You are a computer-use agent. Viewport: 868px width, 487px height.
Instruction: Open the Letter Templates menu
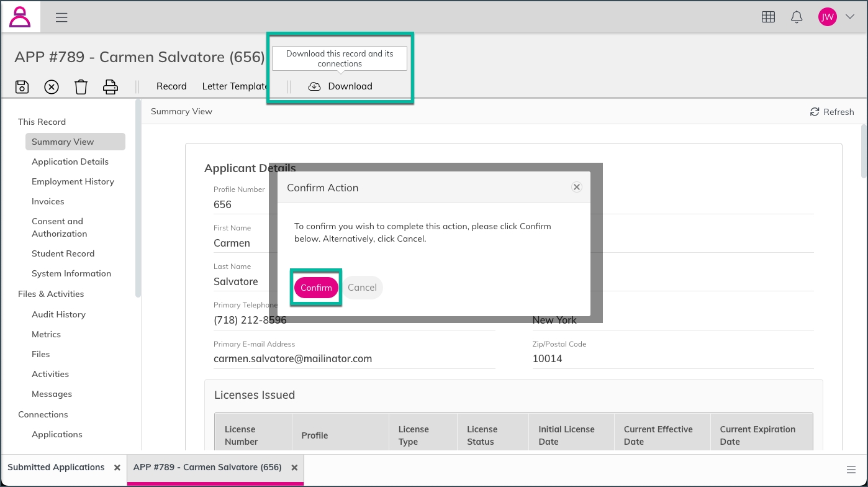pos(234,86)
